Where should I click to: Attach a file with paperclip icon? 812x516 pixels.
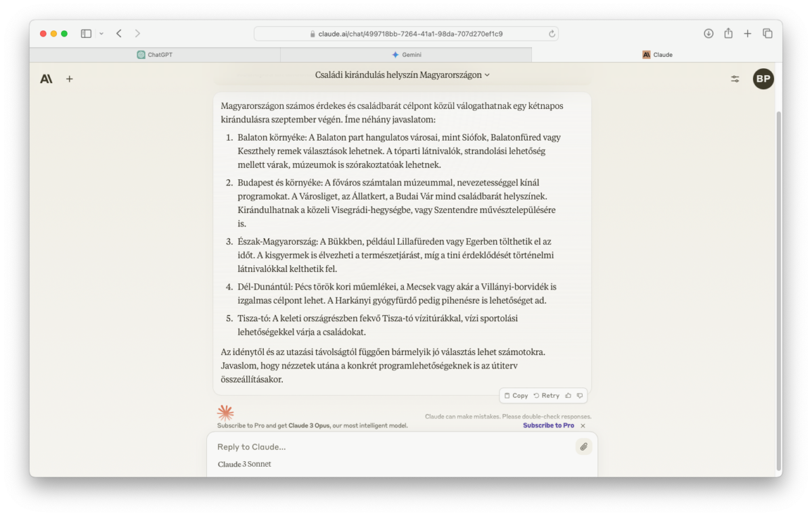pyautogui.click(x=583, y=446)
